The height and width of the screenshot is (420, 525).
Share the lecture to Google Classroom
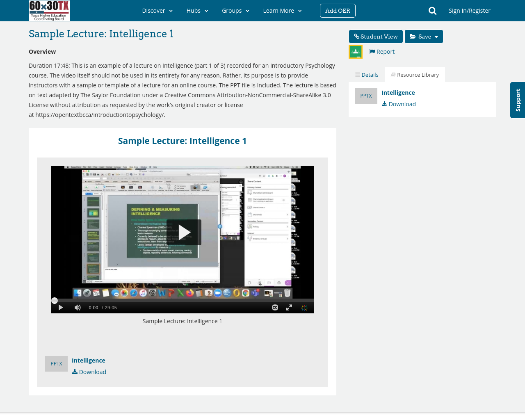click(355, 50)
